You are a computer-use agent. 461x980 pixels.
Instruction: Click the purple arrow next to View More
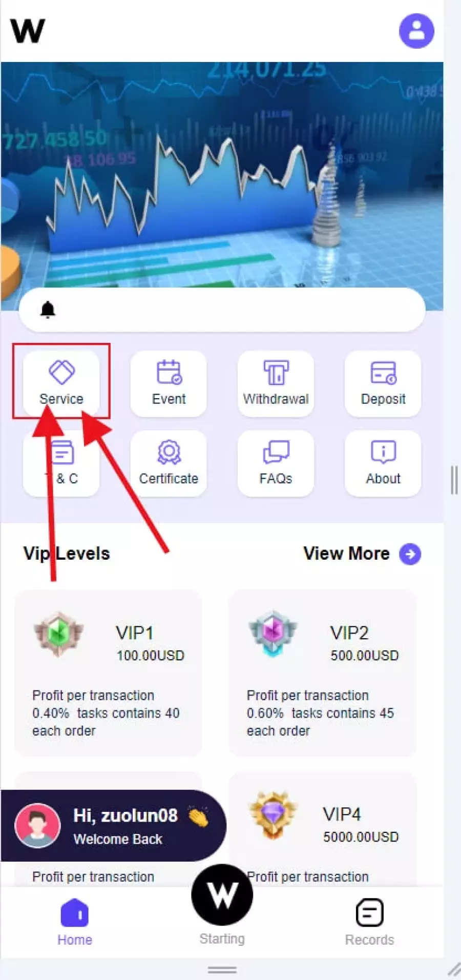(410, 554)
